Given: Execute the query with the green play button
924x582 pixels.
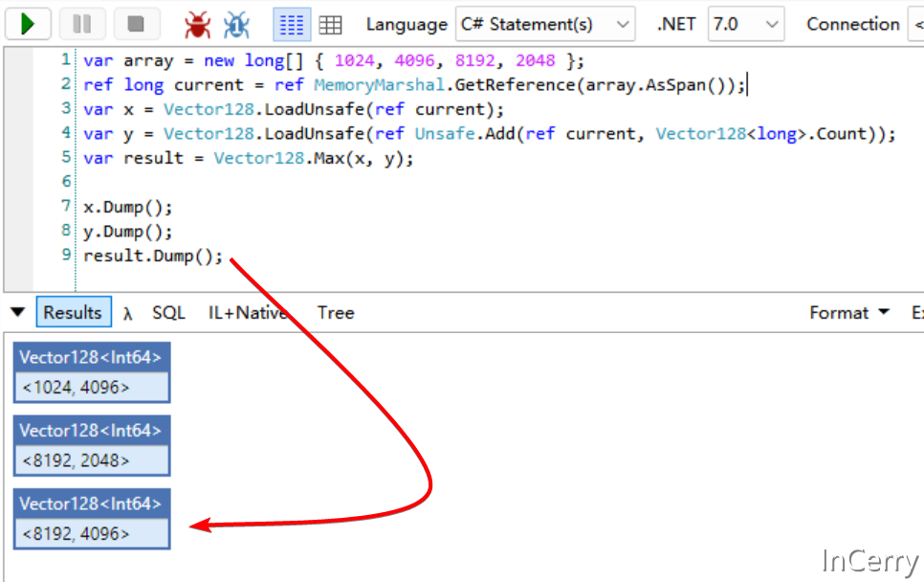Looking at the screenshot, I should [27, 24].
